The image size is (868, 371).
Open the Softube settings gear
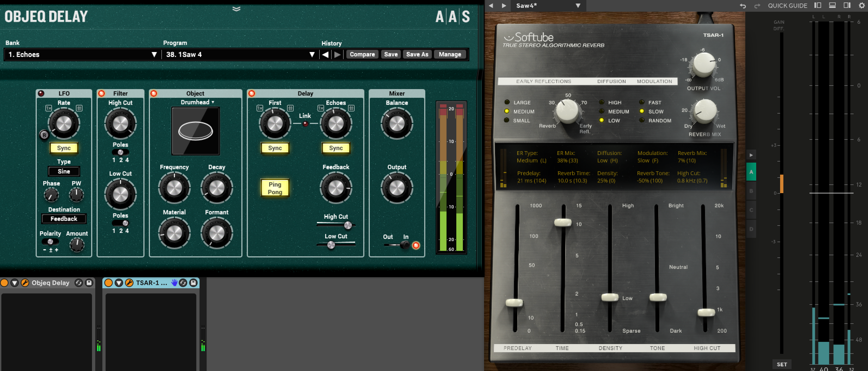861,5
